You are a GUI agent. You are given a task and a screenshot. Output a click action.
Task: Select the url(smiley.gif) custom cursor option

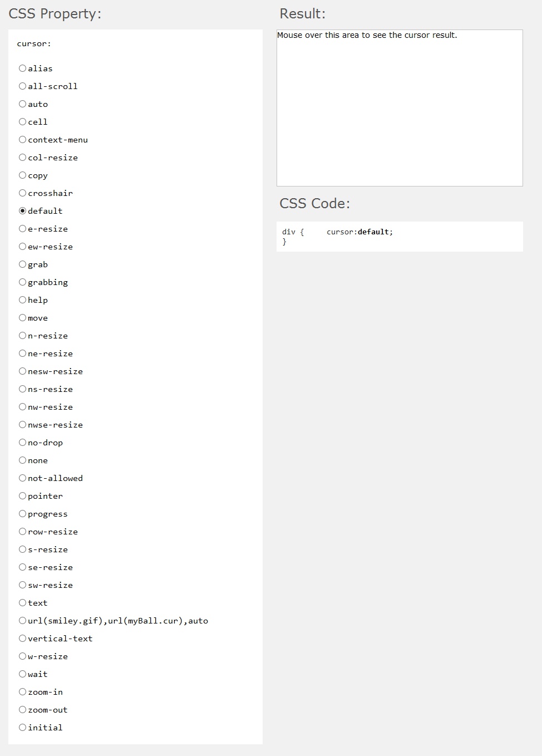[x=23, y=621]
